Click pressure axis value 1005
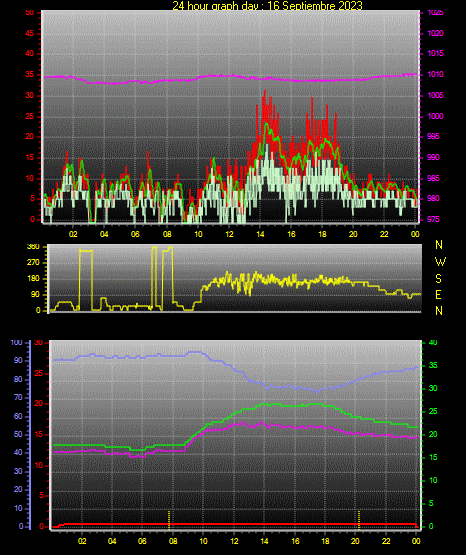 pyautogui.click(x=436, y=95)
